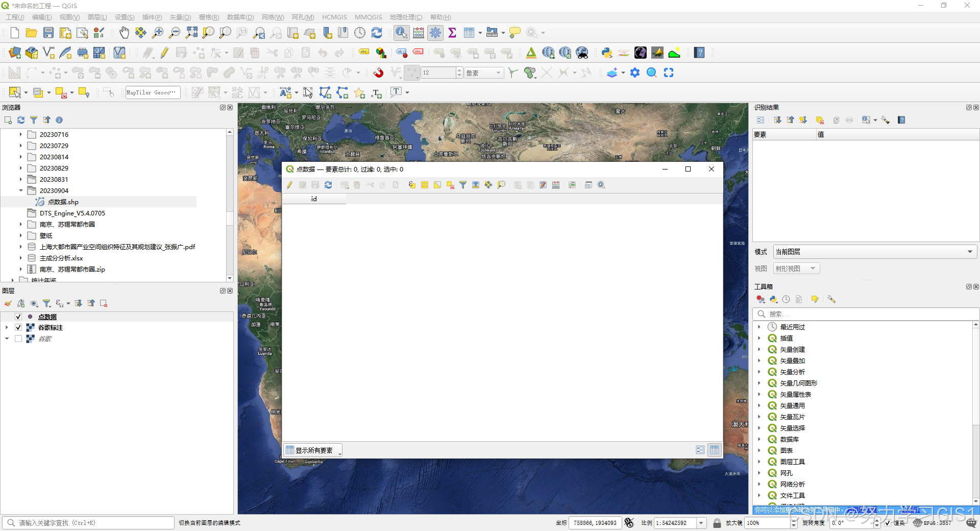Activate the Zoom Out magnifier tool
The height and width of the screenshot is (531, 980).
[175, 33]
